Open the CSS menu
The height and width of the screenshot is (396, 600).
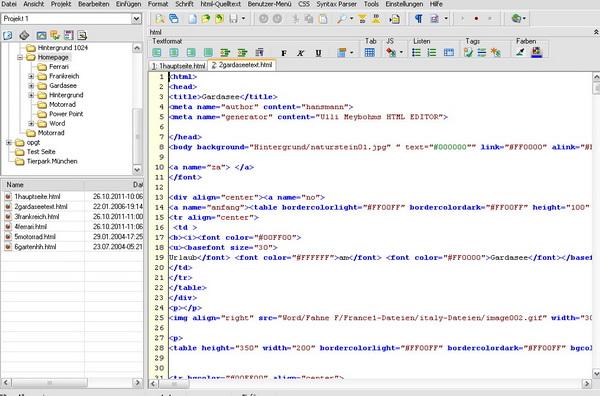click(x=304, y=4)
